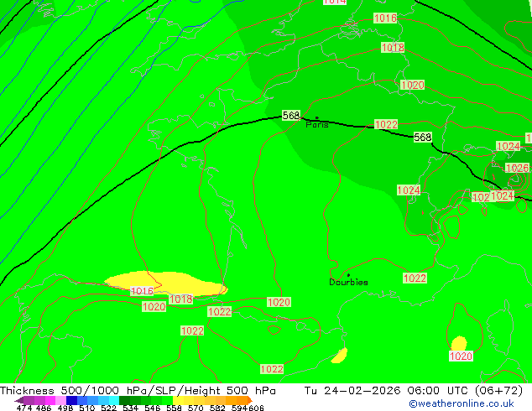Click the legend value 510
532x411 pixels.
coord(87,408)
